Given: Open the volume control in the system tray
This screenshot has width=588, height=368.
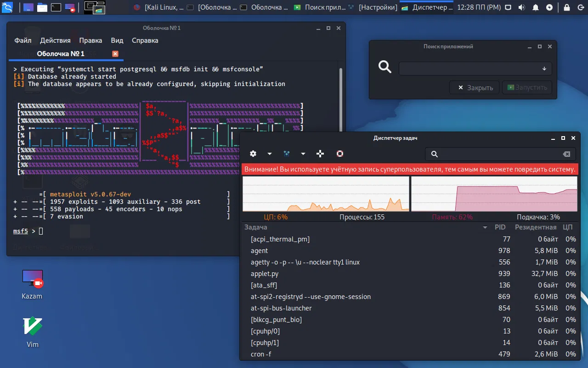Looking at the screenshot, I should click(x=521, y=7).
